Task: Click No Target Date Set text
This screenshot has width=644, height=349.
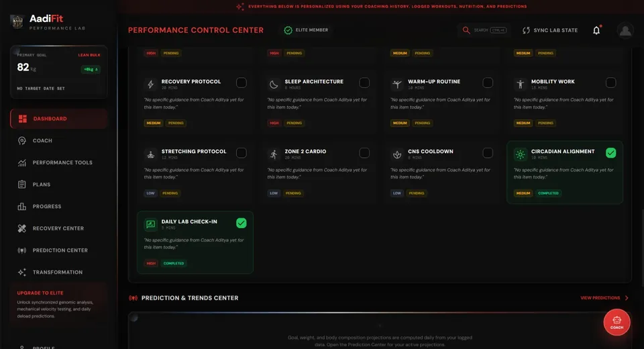Action: [41, 89]
